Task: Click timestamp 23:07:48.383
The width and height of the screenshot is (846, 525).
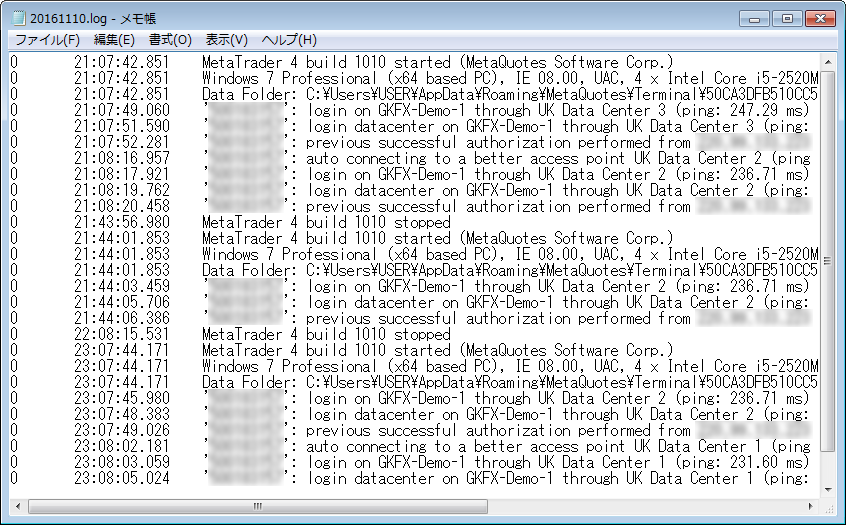Action: tap(122, 414)
